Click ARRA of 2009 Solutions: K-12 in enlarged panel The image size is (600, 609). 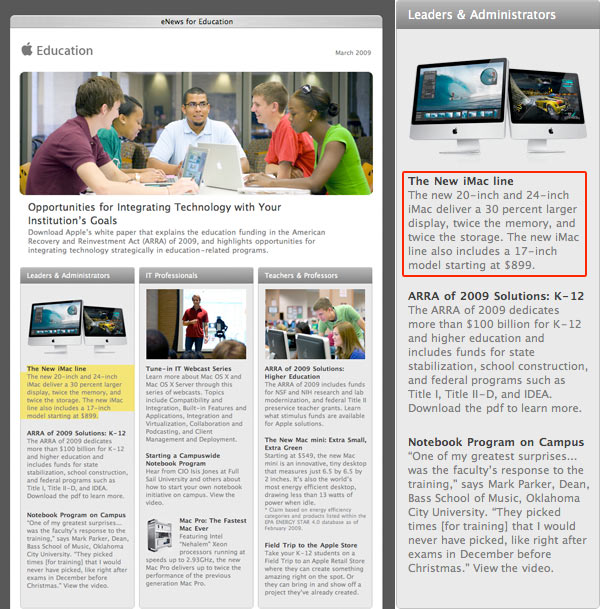pos(495,295)
